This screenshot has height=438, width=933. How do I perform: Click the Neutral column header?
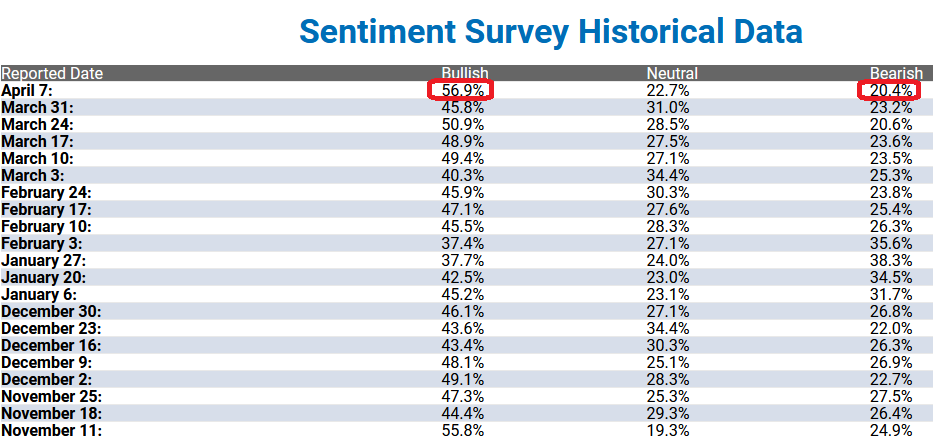[x=672, y=73]
